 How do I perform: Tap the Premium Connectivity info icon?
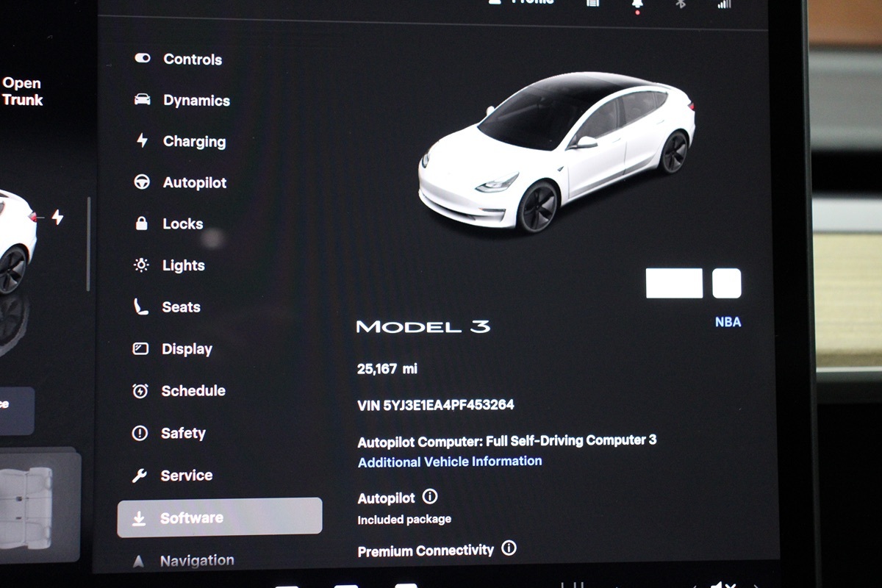click(509, 548)
